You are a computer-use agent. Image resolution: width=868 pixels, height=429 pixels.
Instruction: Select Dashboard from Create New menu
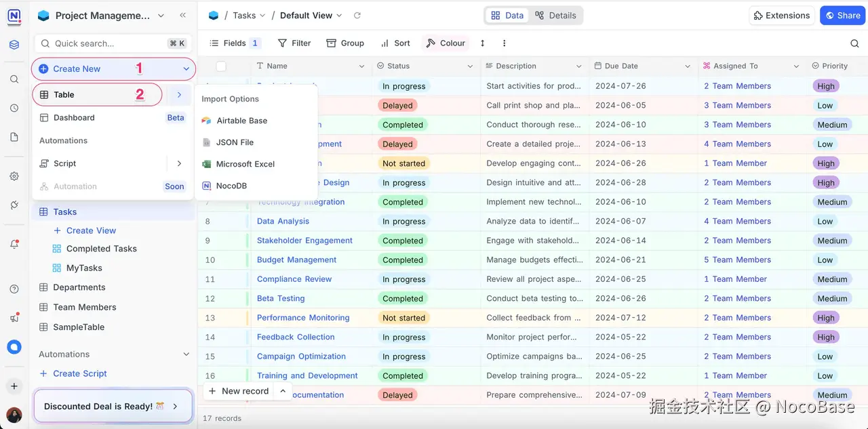(x=74, y=118)
